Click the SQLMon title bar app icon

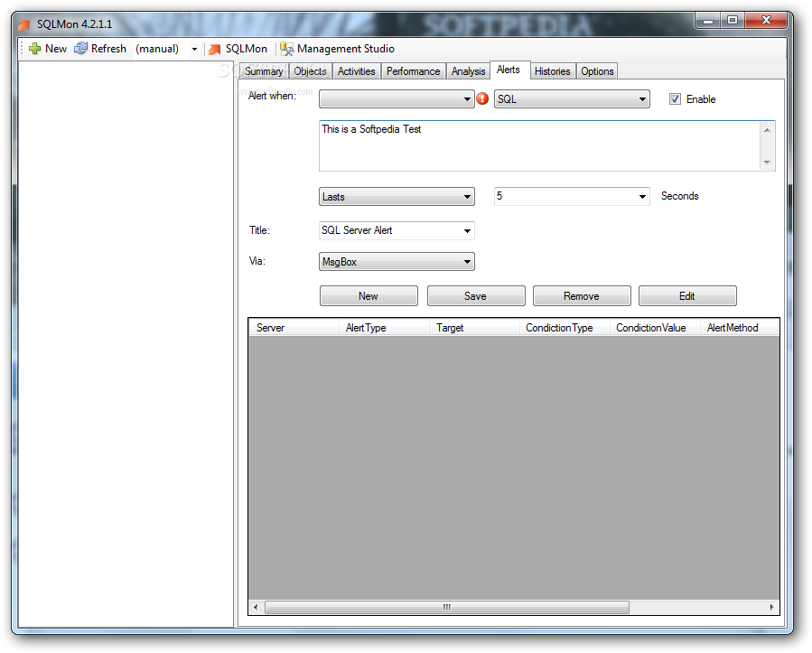pos(24,24)
